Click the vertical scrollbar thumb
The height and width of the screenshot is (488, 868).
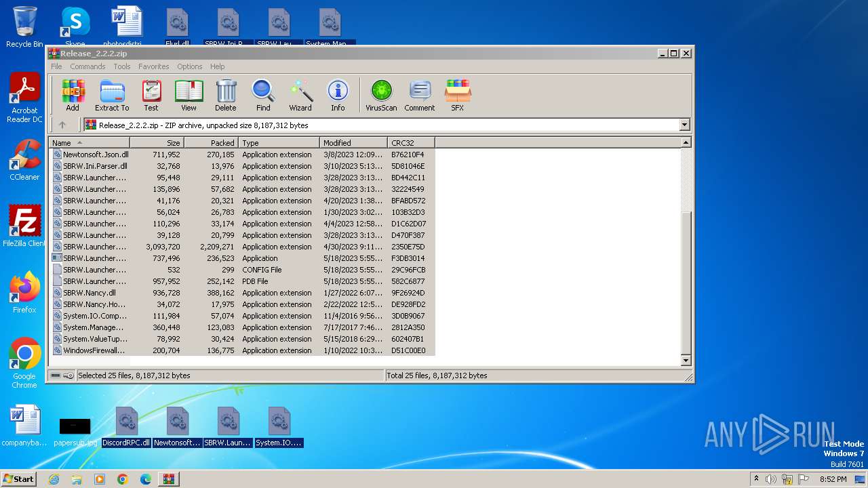(x=686, y=281)
